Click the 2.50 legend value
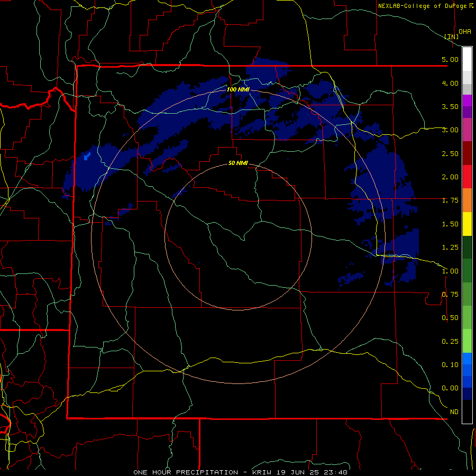The width and height of the screenshot is (476, 476). point(450,153)
